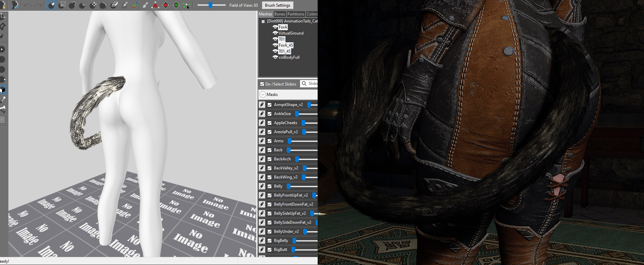The width and height of the screenshot is (644, 265).
Task: Click the circle icon with a side dot
Action: tap(3, 79)
